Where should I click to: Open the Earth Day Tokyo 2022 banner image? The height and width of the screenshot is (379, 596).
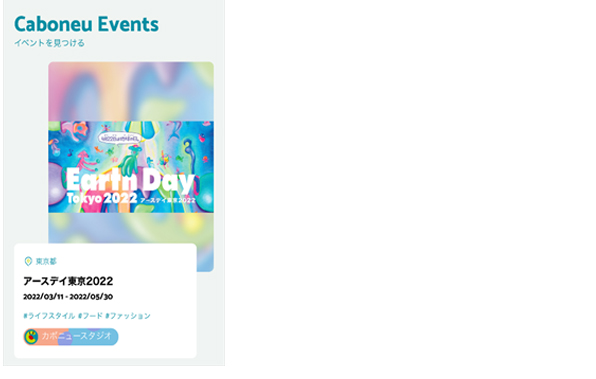(131, 167)
